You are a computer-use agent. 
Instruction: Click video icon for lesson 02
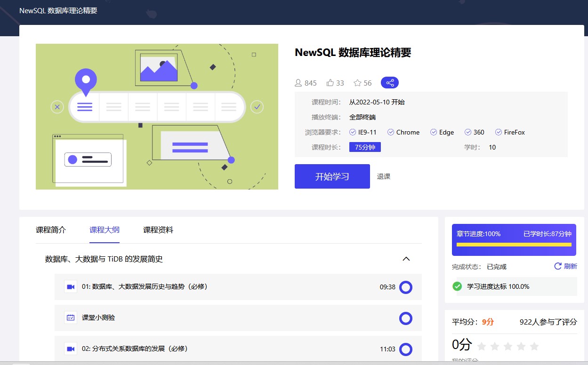point(71,349)
